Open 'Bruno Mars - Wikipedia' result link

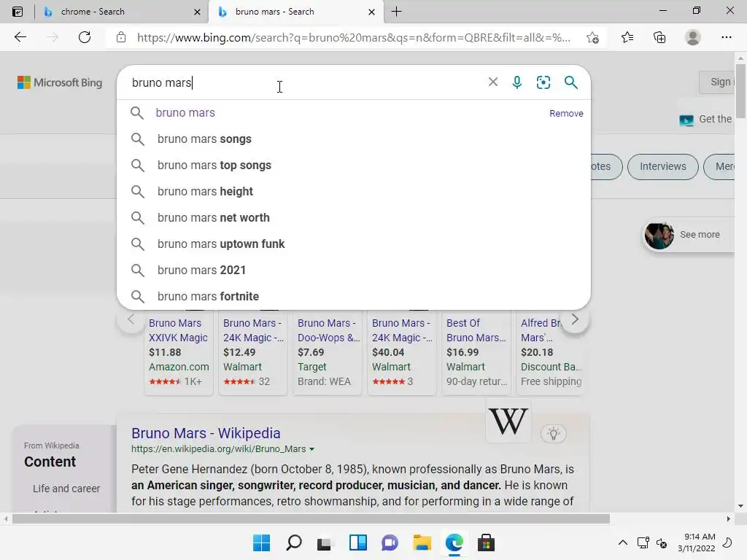pyautogui.click(x=206, y=433)
